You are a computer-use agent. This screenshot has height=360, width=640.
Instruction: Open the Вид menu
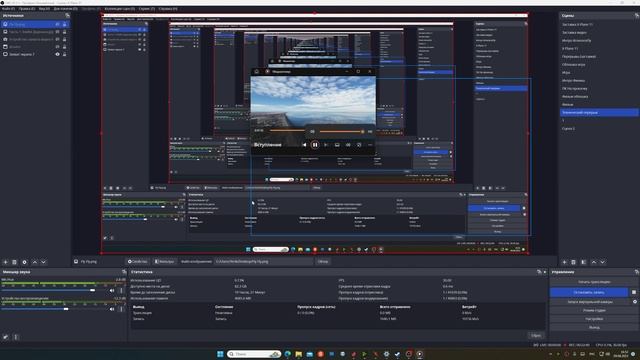(x=44, y=9)
